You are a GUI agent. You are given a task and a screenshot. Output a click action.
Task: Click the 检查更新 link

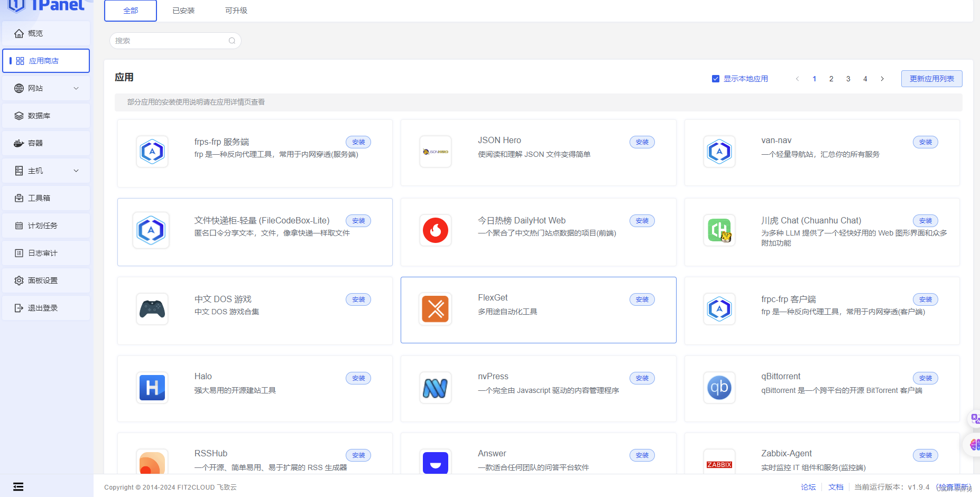954,487
